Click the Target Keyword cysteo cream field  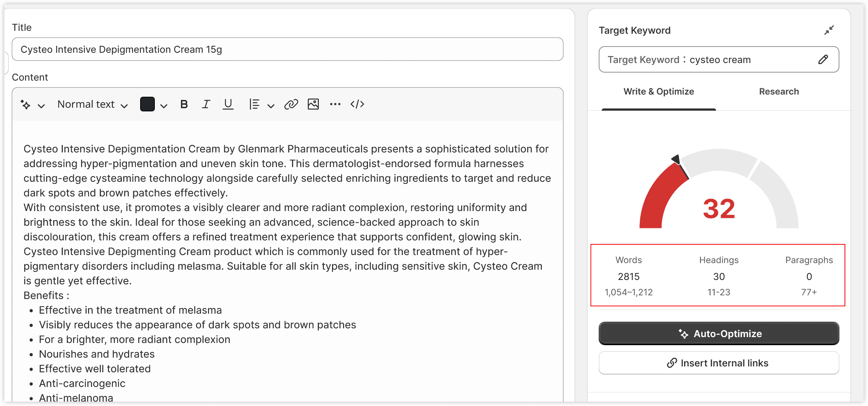pos(719,59)
